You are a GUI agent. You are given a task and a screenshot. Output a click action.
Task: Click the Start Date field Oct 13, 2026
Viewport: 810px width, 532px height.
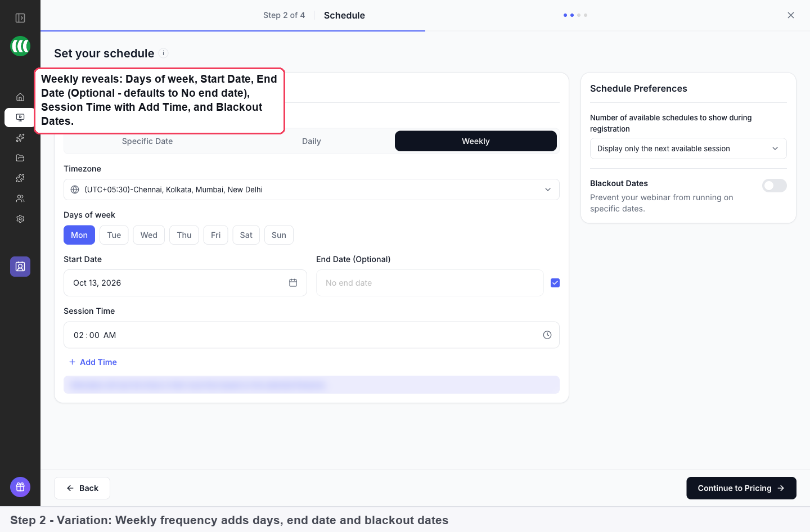tap(185, 283)
